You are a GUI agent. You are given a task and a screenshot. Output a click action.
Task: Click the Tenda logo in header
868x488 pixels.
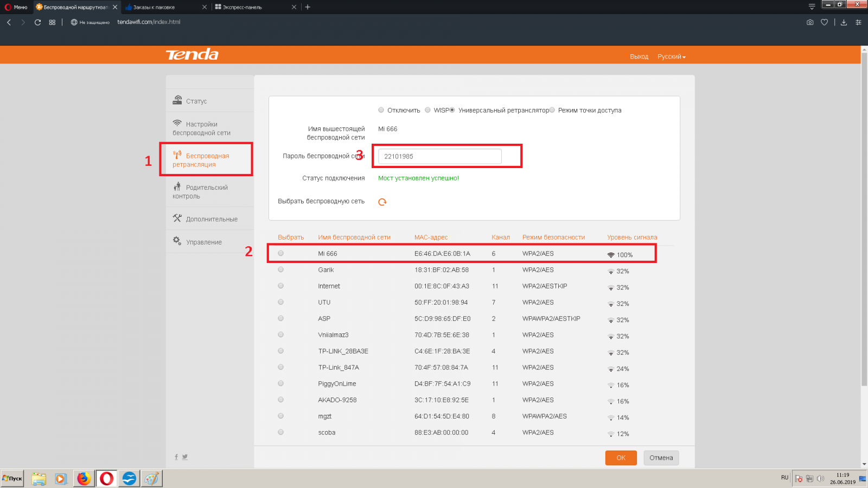tap(192, 55)
